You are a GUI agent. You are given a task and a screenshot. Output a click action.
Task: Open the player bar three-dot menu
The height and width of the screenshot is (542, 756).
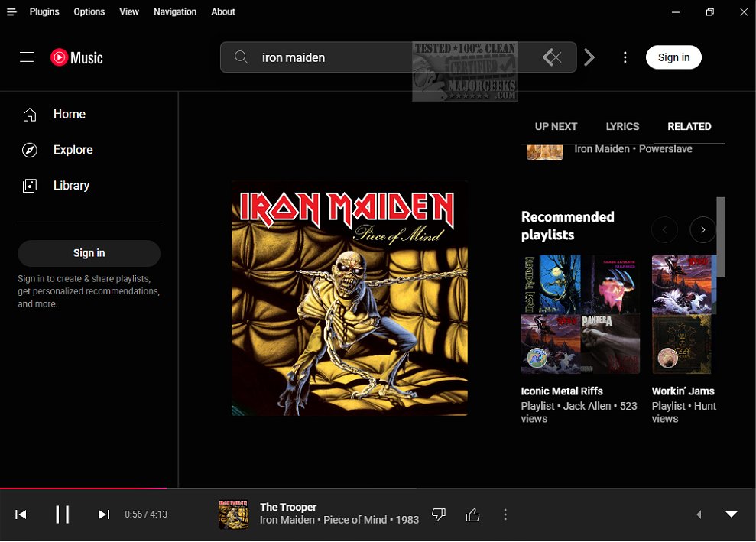[505, 514]
